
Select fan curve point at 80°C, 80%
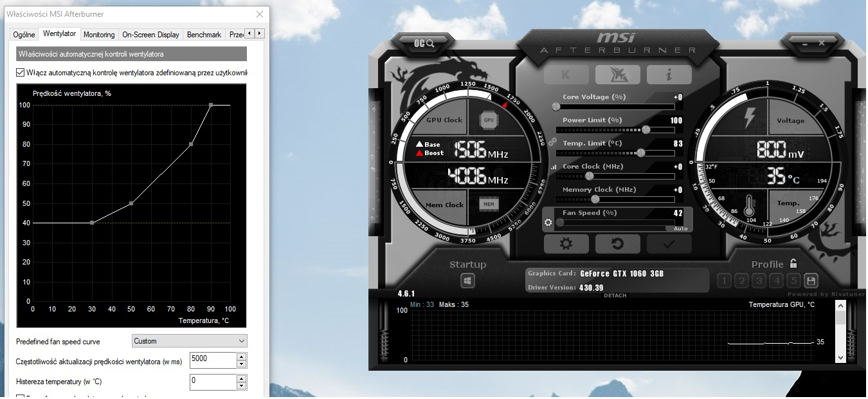[191, 144]
